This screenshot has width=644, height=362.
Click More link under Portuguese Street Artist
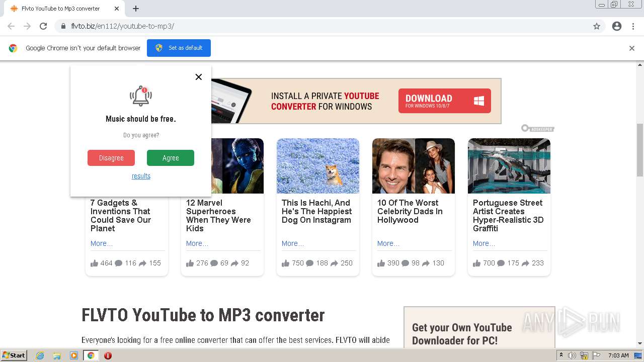coord(484,243)
